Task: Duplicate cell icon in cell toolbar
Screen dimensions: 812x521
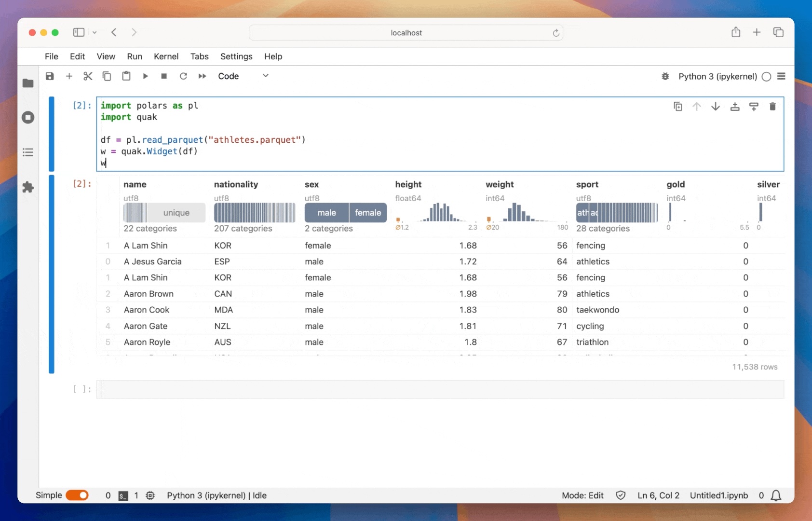Action: point(677,107)
